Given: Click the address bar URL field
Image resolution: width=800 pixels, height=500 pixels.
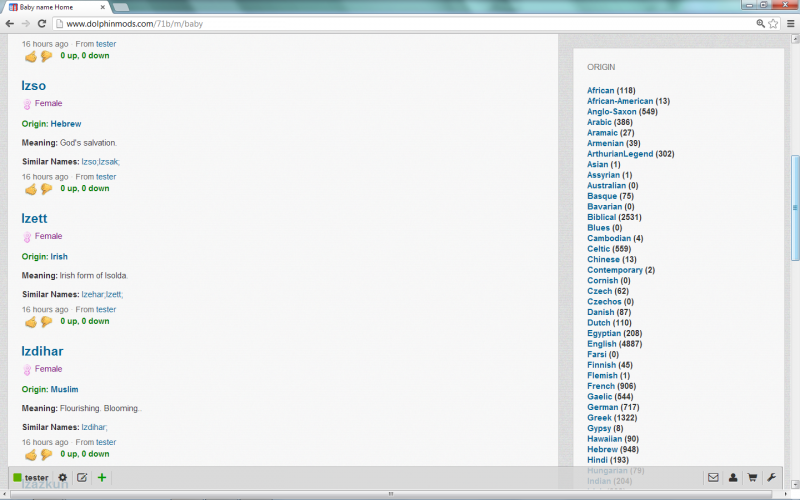Looking at the screenshot, I should coord(400,23).
